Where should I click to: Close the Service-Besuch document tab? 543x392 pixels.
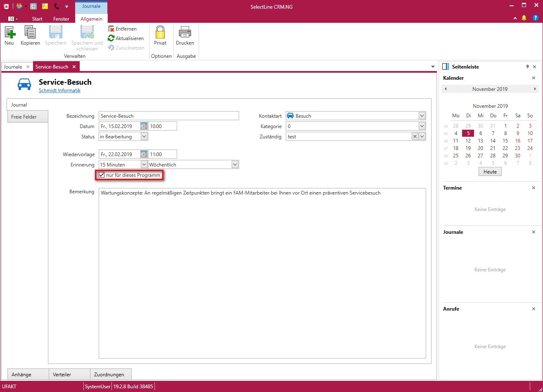pos(74,67)
